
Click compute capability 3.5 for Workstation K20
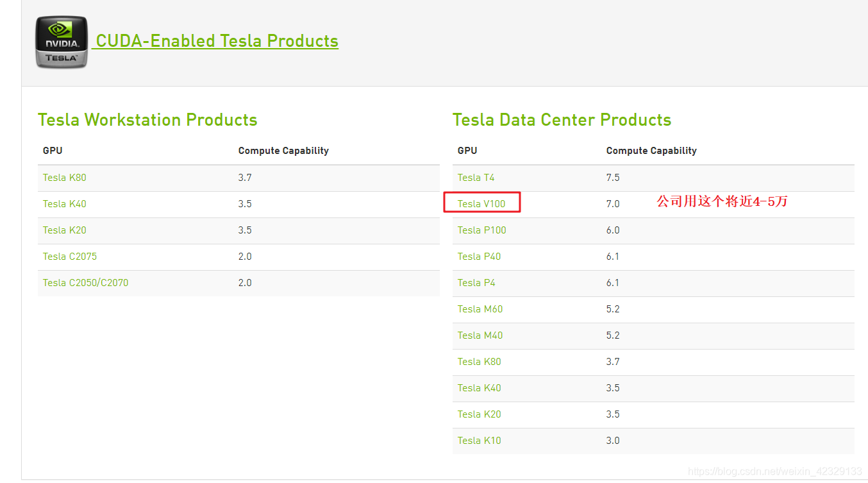pyautogui.click(x=245, y=230)
